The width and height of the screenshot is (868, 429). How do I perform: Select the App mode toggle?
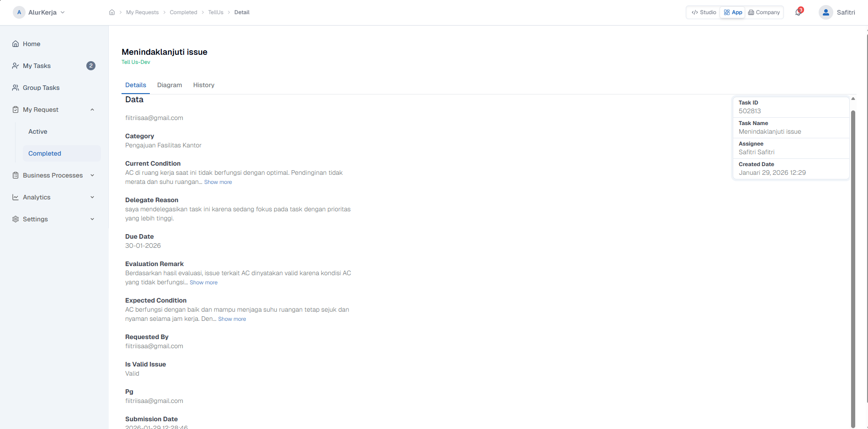[733, 12]
